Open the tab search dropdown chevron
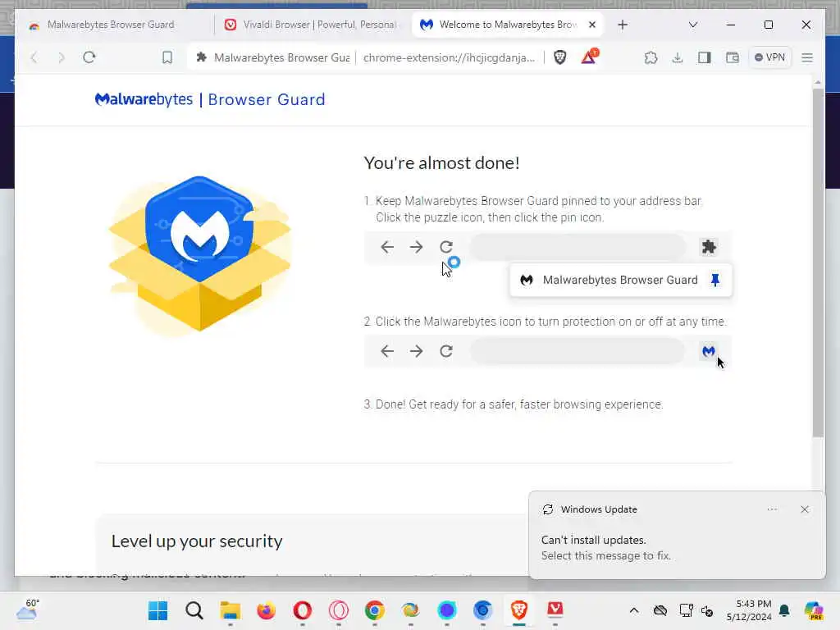 (692, 25)
